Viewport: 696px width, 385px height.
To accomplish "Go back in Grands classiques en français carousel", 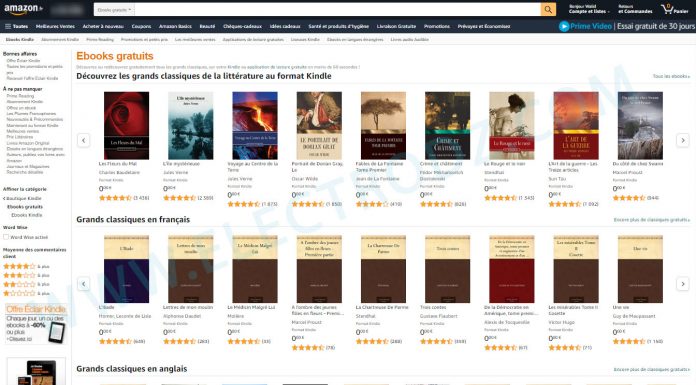I will (83, 284).
